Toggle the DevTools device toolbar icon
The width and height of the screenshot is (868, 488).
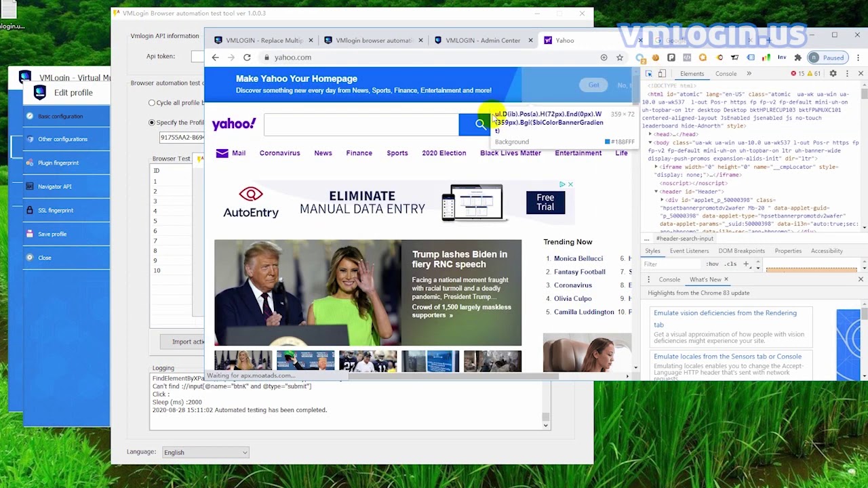pos(663,73)
